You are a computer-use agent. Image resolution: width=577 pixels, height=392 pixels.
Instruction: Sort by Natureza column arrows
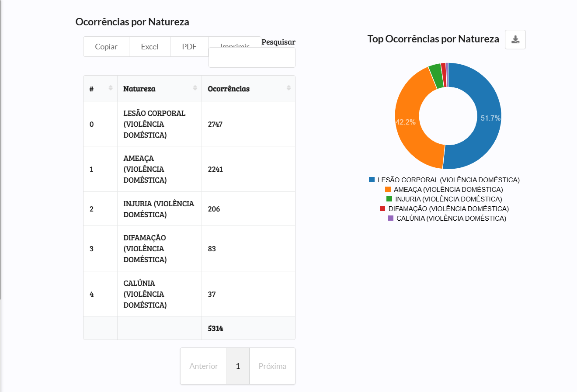(195, 88)
